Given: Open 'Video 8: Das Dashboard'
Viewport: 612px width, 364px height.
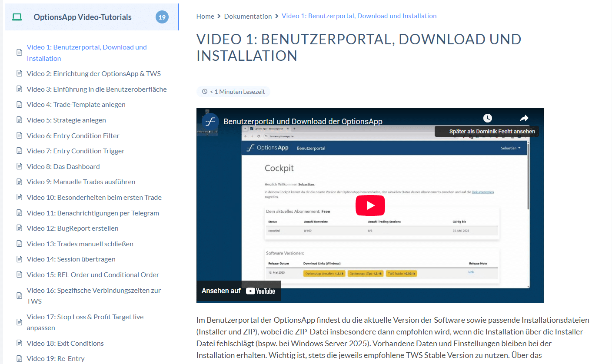Looking at the screenshot, I should click(x=63, y=166).
